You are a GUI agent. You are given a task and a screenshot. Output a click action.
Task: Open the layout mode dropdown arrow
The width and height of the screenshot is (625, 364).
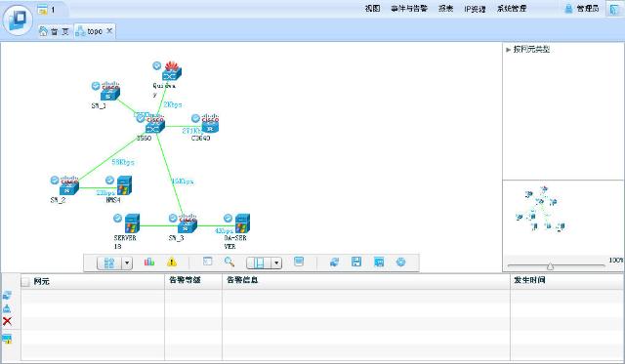click(127, 263)
